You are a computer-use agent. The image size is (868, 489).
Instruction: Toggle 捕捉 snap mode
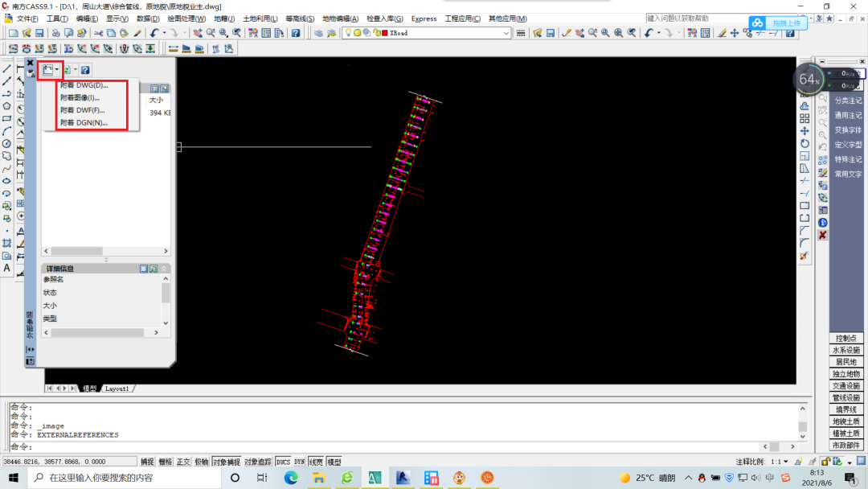point(147,462)
